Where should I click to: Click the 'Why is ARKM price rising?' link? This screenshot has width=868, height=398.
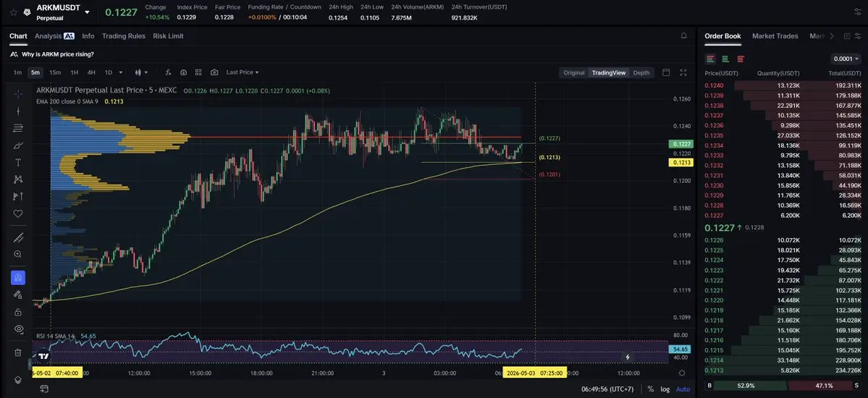point(58,54)
